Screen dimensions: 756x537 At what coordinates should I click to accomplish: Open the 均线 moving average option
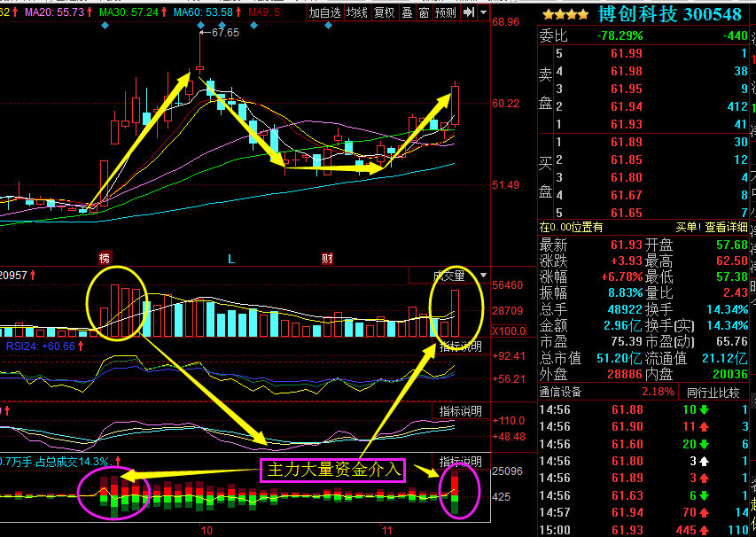pyautogui.click(x=356, y=12)
